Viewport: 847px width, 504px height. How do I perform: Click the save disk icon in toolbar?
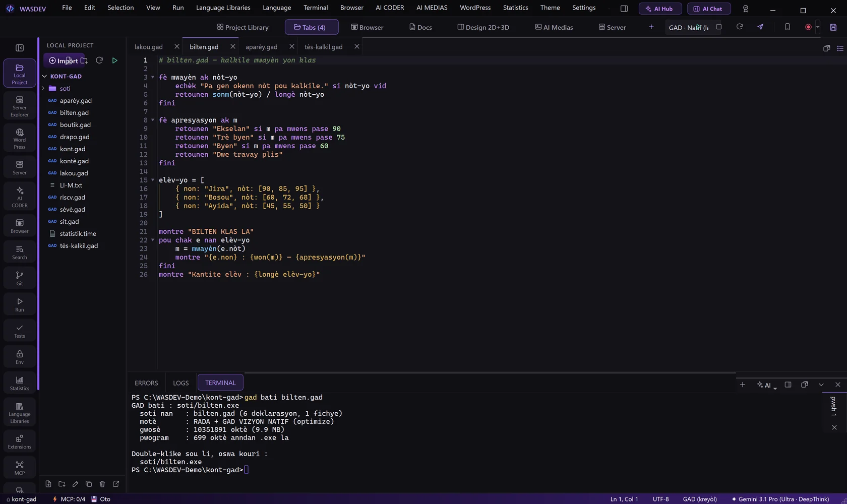coord(833,27)
